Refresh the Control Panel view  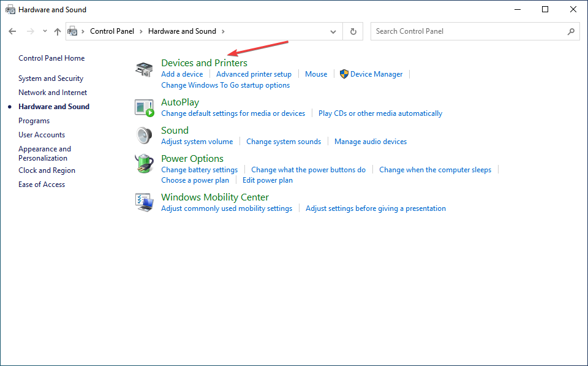pyautogui.click(x=353, y=31)
